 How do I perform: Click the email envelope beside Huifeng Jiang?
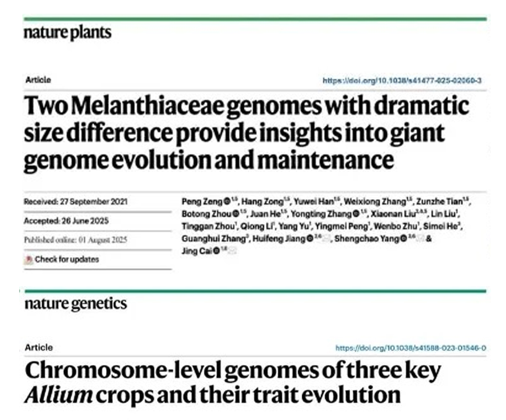[326, 239]
